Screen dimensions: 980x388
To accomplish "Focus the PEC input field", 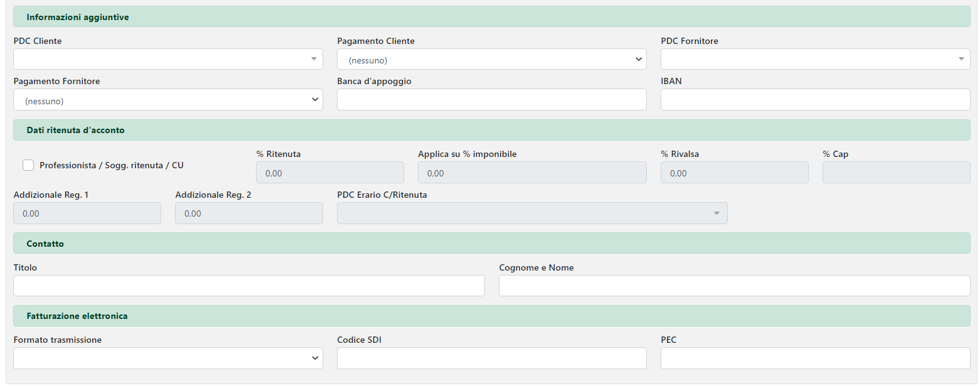I will tap(815, 358).
